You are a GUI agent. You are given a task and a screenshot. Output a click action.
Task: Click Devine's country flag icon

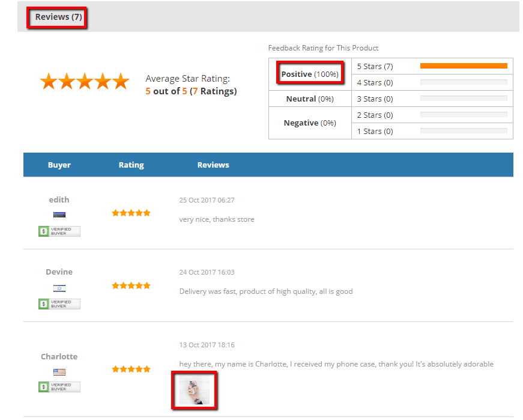click(59, 288)
